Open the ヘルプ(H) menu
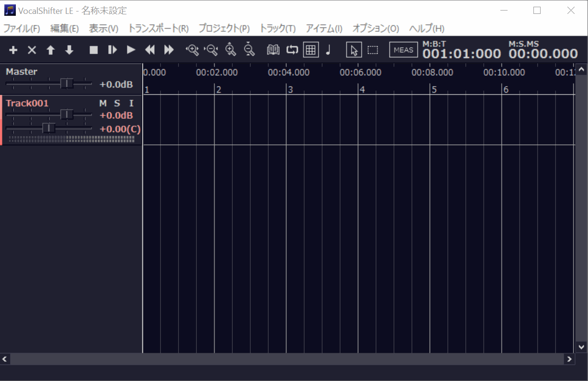Viewport: 588px width, 381px height. pos(427,29)
